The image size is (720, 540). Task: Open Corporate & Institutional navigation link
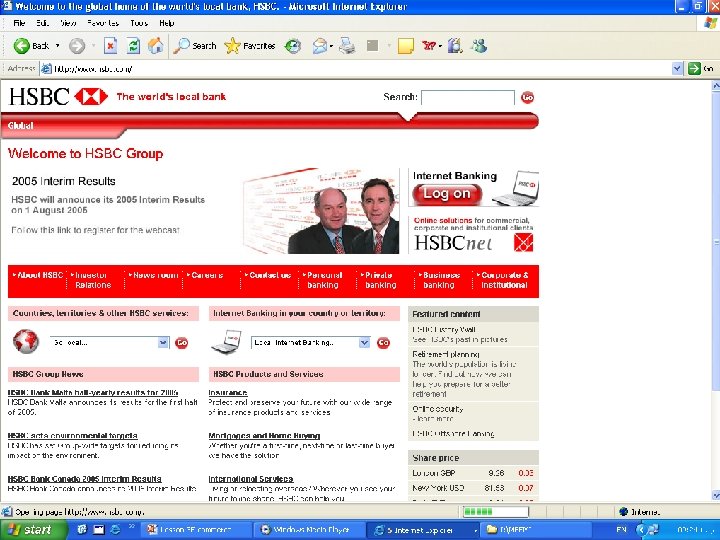[x=503, y=280]
